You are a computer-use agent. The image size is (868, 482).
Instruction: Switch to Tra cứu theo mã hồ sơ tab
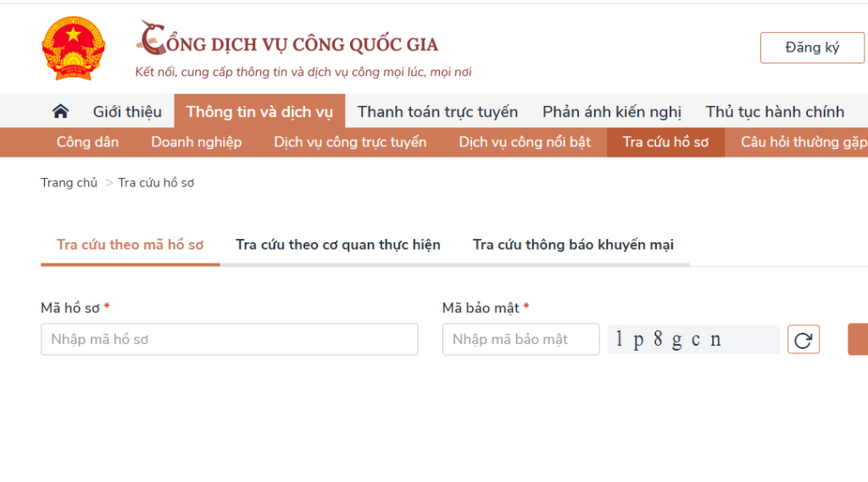(x=130, y=245)
